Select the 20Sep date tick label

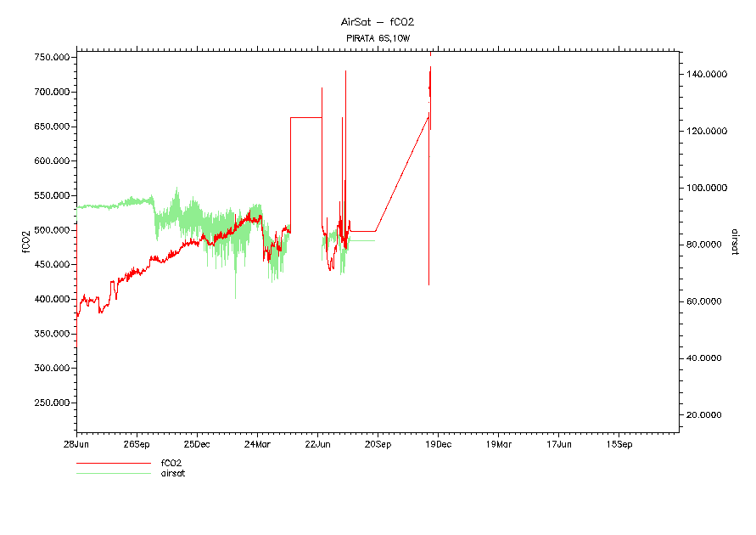[x=378, y=443]
